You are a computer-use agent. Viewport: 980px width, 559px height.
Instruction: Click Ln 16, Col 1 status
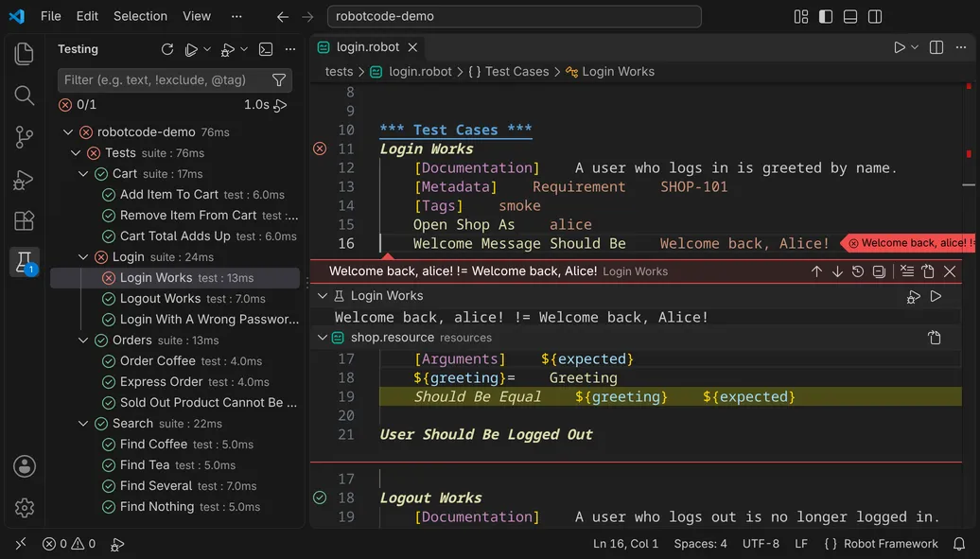coord(625,544)
